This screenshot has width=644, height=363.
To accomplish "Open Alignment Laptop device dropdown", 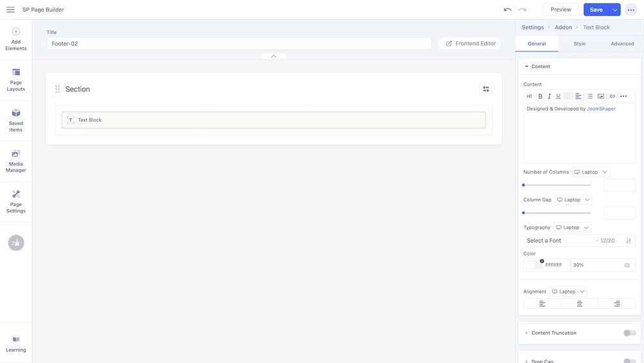I will (x=569, y=292).
